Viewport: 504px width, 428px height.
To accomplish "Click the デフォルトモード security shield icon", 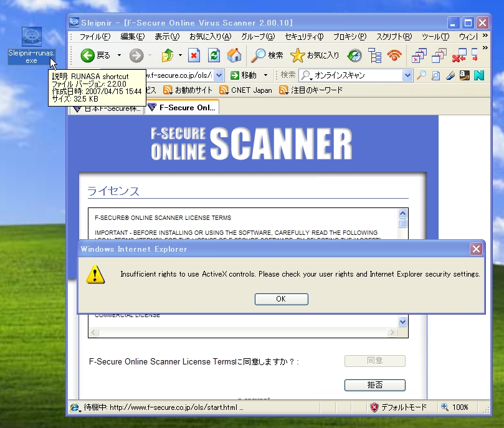I will (x=374, y=407).
